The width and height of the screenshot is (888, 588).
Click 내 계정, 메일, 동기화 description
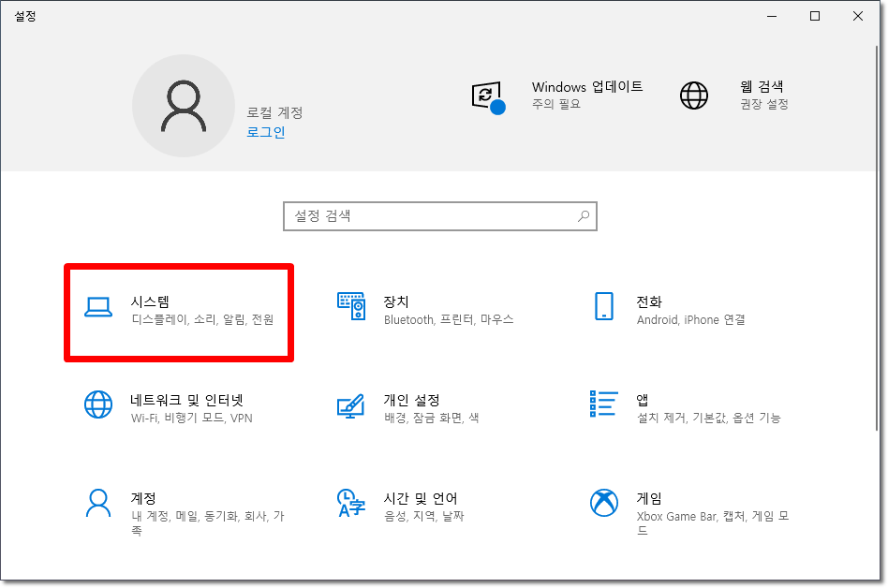tap(207, 523)
